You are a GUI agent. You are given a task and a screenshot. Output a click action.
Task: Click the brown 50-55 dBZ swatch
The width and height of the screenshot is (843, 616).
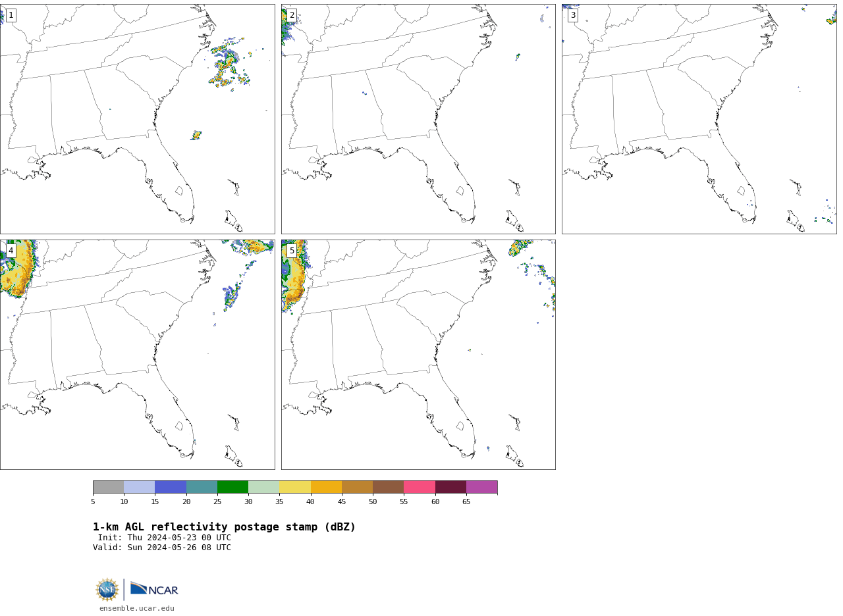[x=388, y=487]
